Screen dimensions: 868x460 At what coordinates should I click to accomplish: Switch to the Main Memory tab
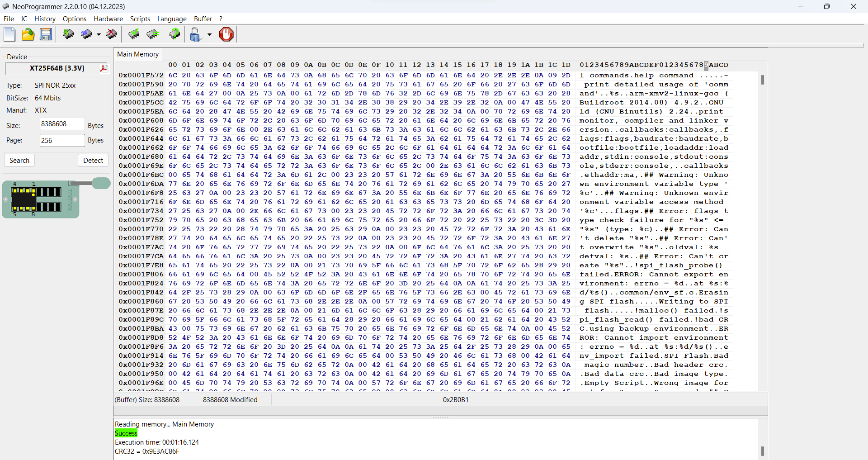click(137, 54)
